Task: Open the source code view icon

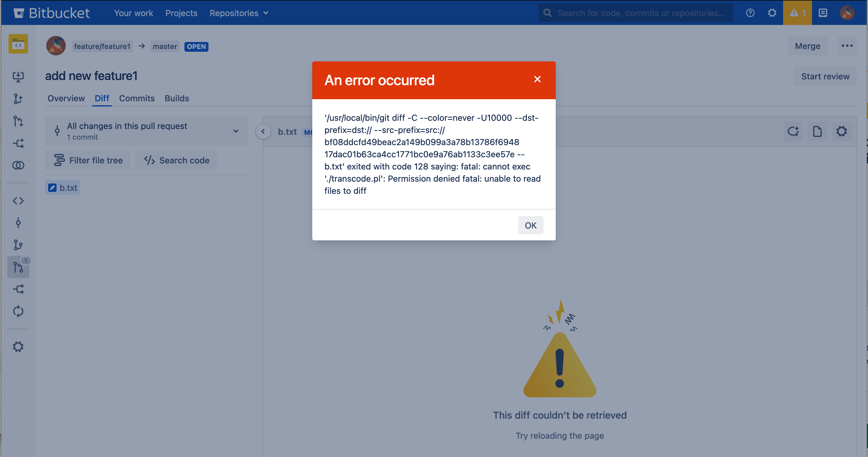Action: pos(18,201)
